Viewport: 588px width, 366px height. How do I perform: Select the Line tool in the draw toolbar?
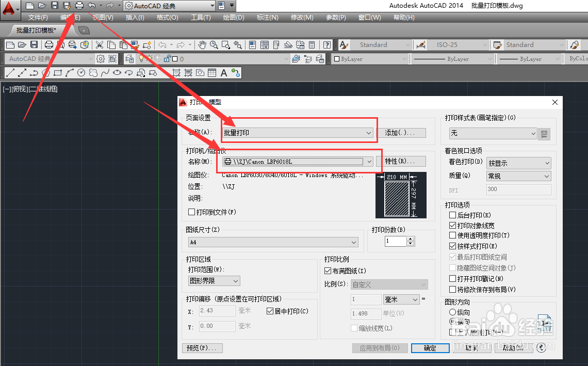[x=10, y=72]
